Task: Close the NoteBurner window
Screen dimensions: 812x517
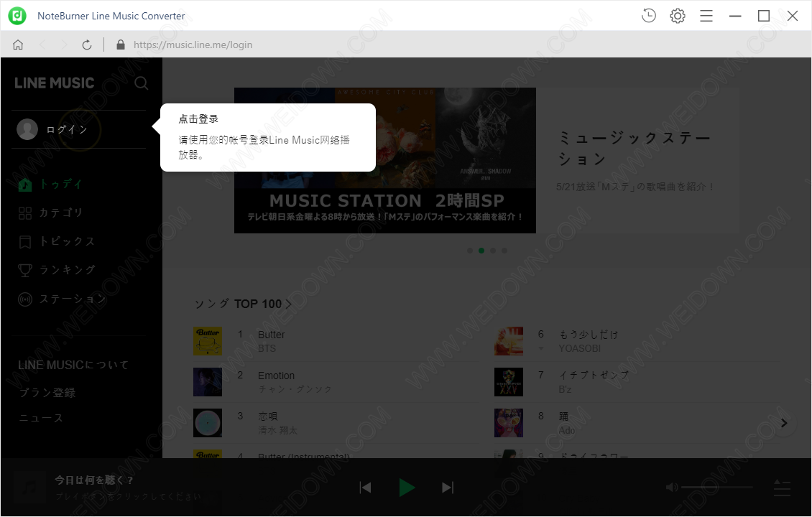Action: pyautogui.click(x=793, y=16)
